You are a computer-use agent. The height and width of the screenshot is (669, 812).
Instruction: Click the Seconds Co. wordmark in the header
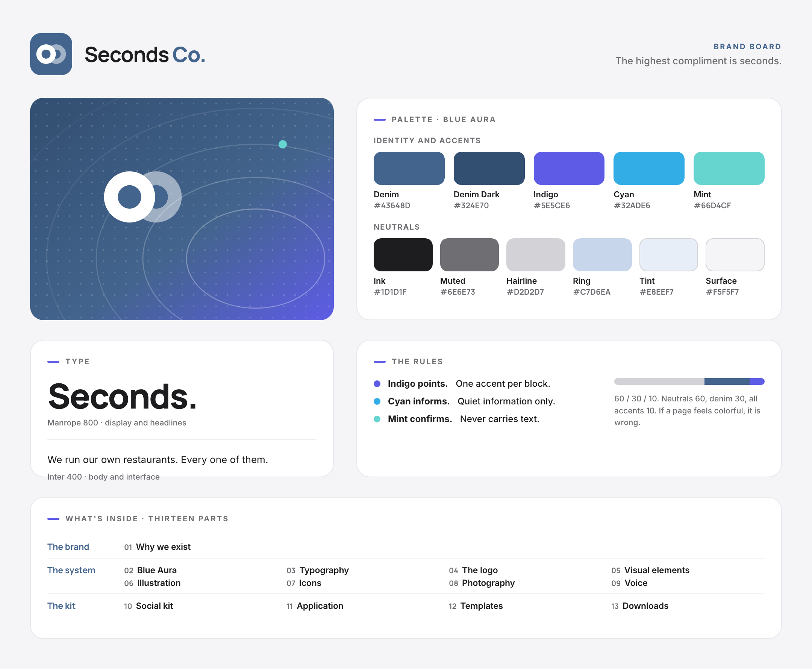(145, 55)
